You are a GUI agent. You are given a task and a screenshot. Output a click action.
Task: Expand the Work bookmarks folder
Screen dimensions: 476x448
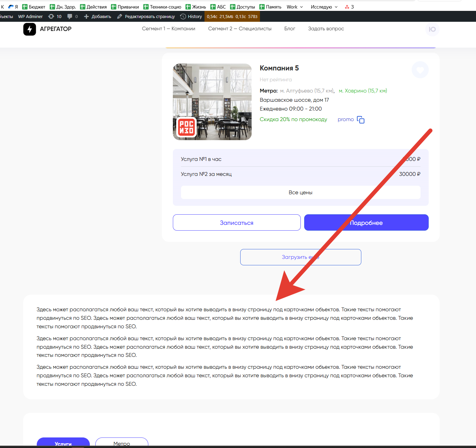click(x=295, y=7)
